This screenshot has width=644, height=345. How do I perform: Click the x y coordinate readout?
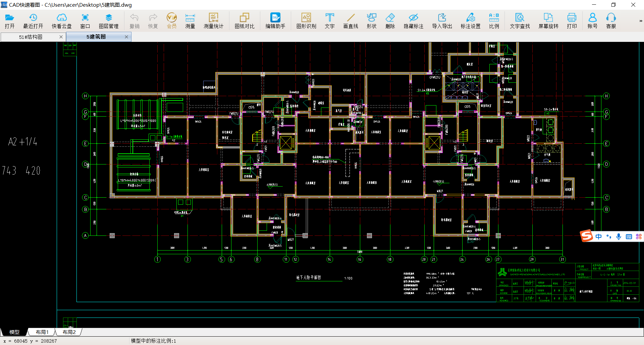point(30,341)
